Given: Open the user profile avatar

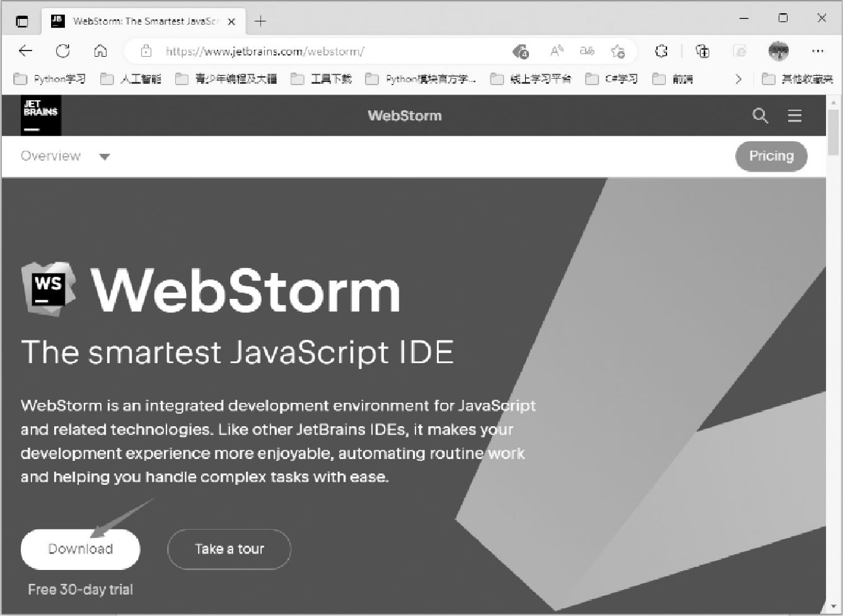Looking at the screenshot, I should [779, 51].
